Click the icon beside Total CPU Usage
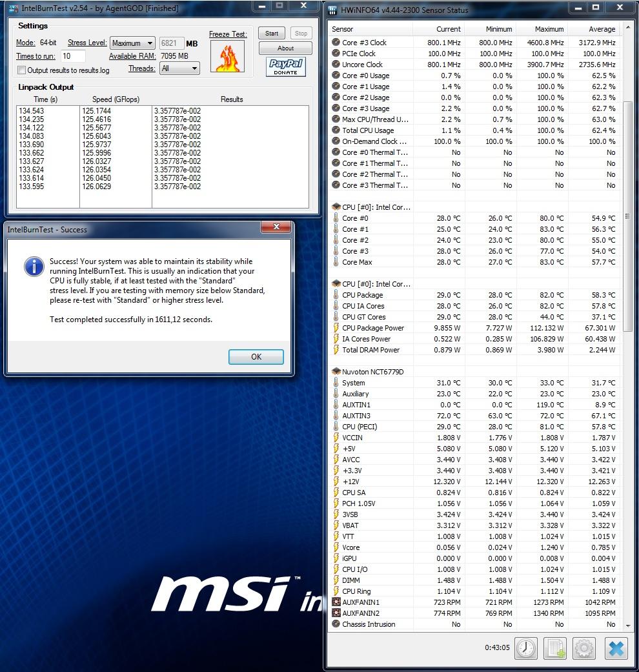Screen dimensions: 639x672 tap(336, 130)
